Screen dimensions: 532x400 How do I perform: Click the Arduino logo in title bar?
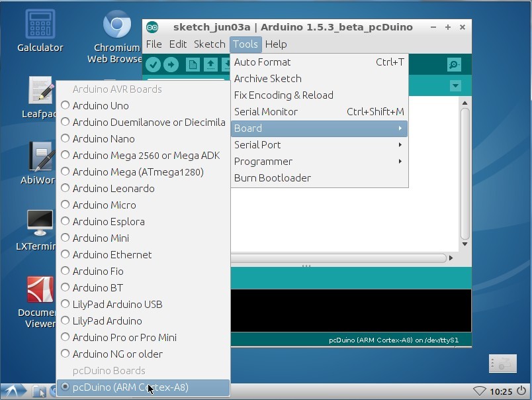point(152,27)
